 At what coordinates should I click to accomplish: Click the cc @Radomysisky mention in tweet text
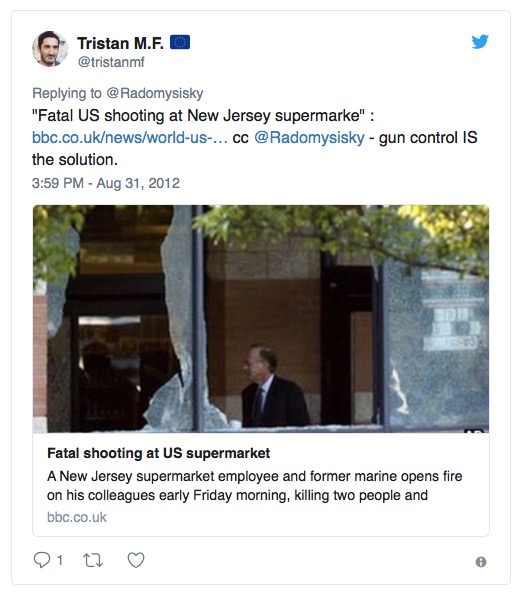coord(309,138)
